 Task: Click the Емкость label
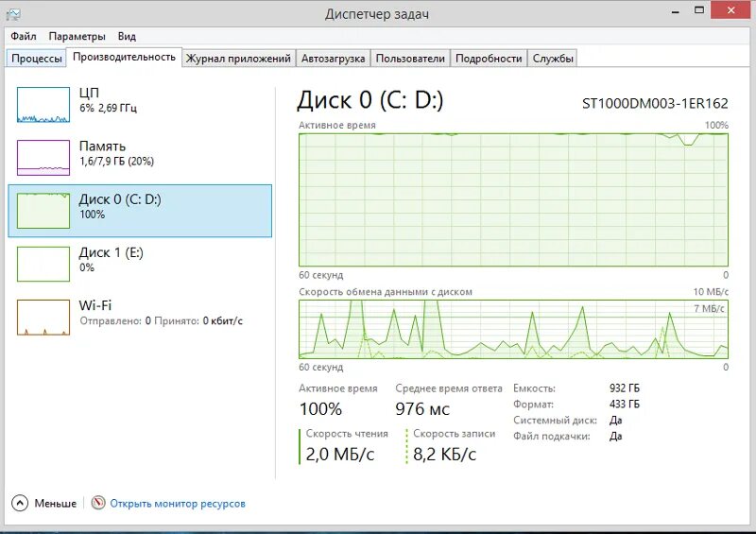[x=534, y=388]
